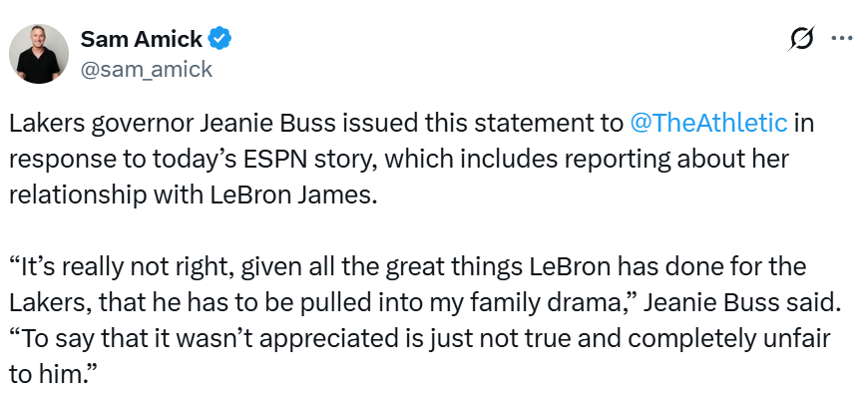This screenshot has width=868, height=396.
Task: Click the final words "to him."
Action: [49, 374]
